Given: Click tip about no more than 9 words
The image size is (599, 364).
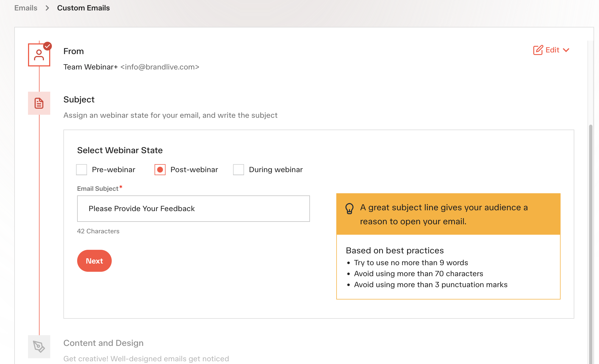Looking at the screenshot, I should click(411, 263).
